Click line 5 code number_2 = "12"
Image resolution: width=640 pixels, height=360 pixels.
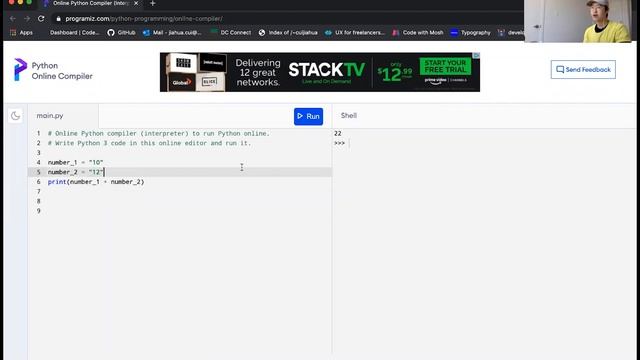(76, 172)
